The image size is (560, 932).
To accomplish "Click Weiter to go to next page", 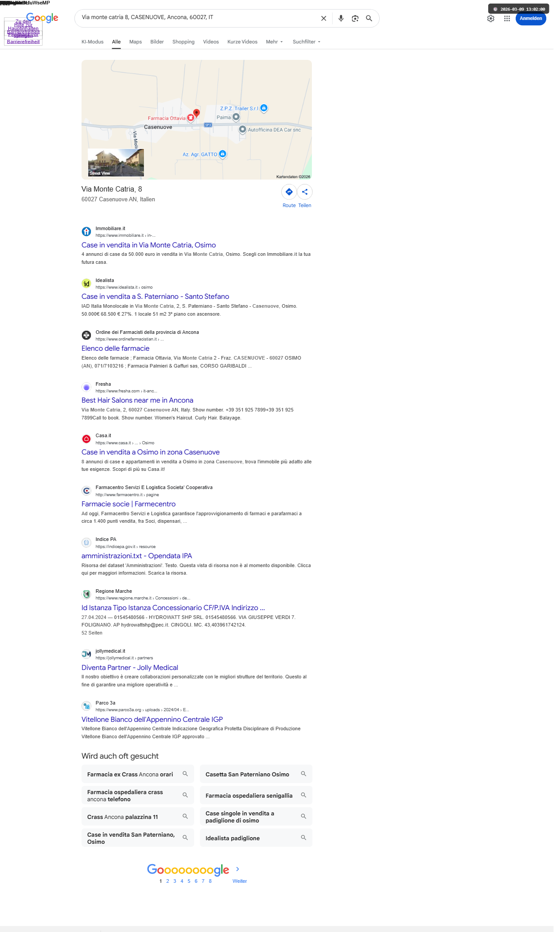I will 240,881.
